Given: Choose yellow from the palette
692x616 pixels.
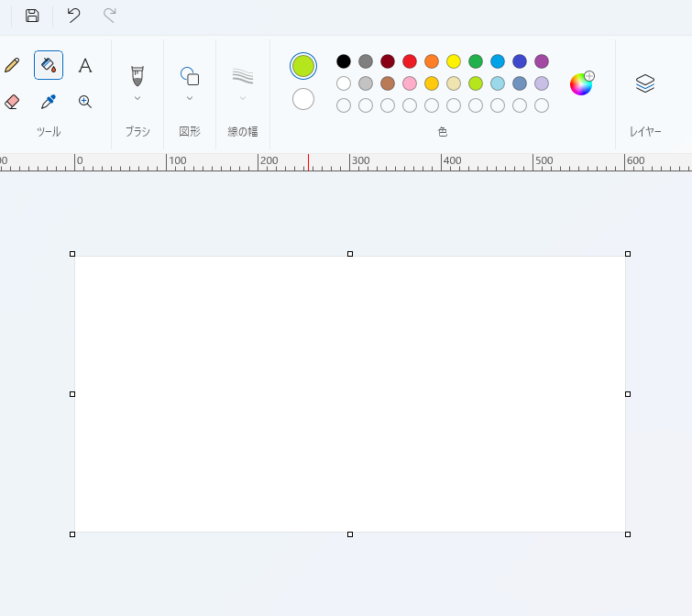Looking at the screenshot, I should pyautogui.click(x=454, y=61).
